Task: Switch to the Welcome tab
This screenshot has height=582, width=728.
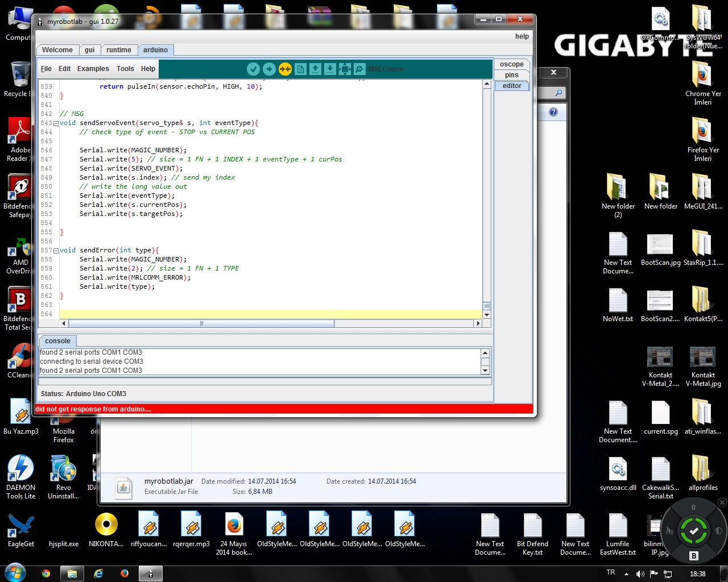Action: pos(57,50)
